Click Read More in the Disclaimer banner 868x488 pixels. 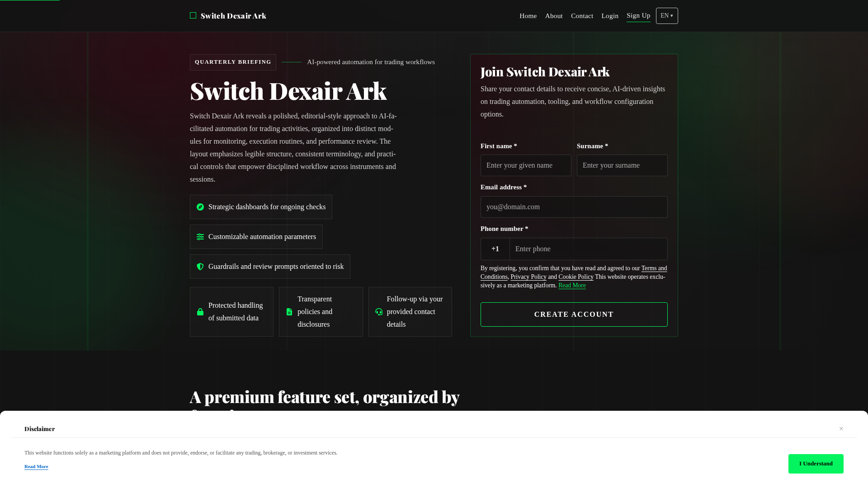(x=36, y=466)
